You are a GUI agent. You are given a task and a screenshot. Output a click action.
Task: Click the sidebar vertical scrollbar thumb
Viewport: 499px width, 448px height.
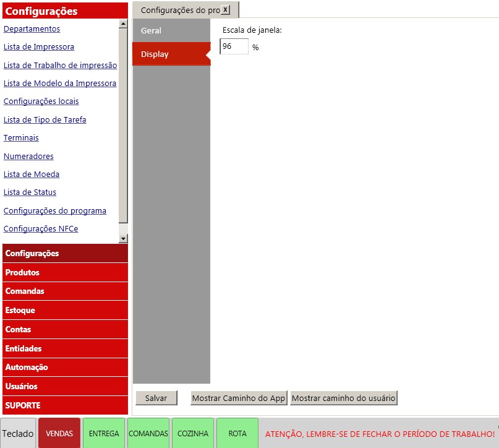[x=123, y=126]
